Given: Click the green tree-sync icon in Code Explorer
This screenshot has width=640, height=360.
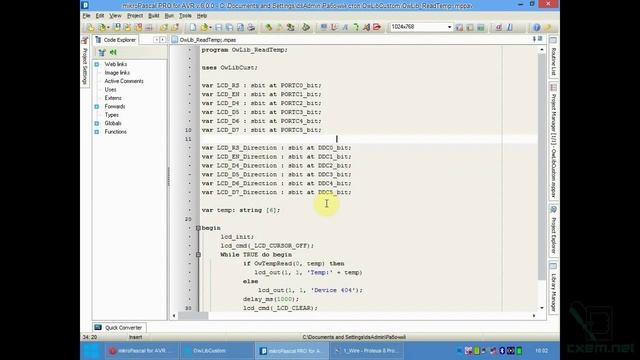Looking at the screenshot, I should pos(113,52).
